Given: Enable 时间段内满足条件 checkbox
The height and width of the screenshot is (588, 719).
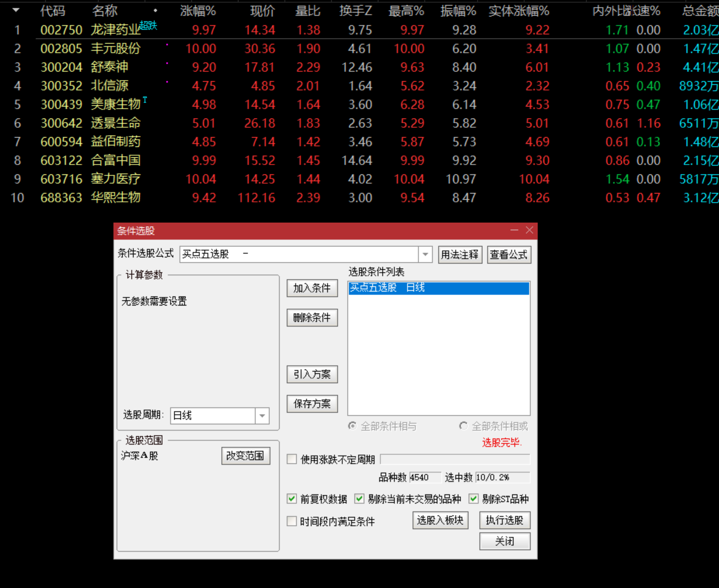Looking at the screenshot, I should tap(292, 521).
